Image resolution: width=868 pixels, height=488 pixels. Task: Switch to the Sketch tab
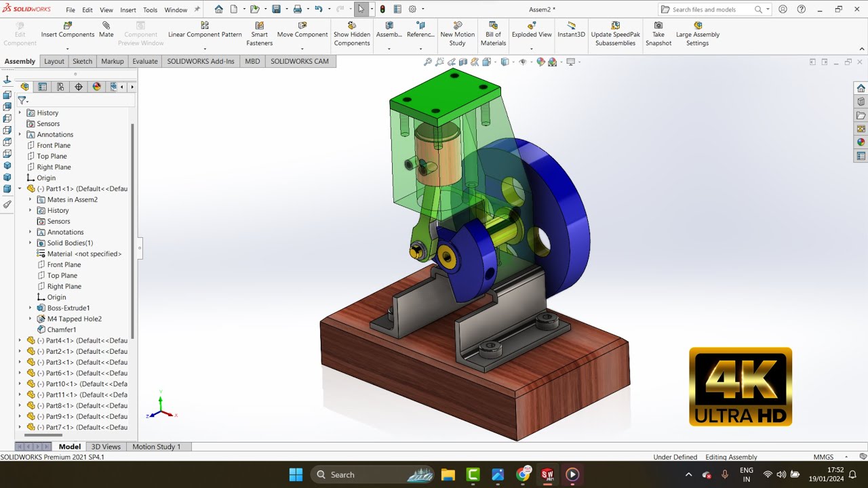point(82,61)
